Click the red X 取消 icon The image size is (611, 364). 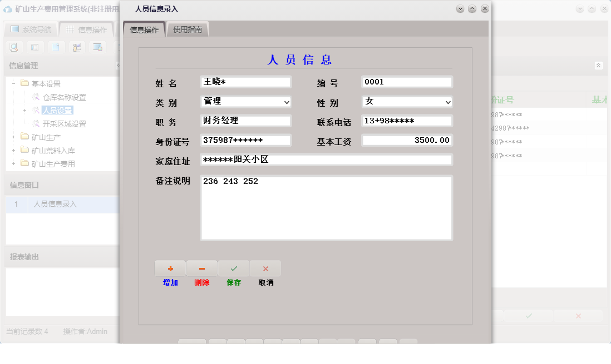tap(265, 268)
